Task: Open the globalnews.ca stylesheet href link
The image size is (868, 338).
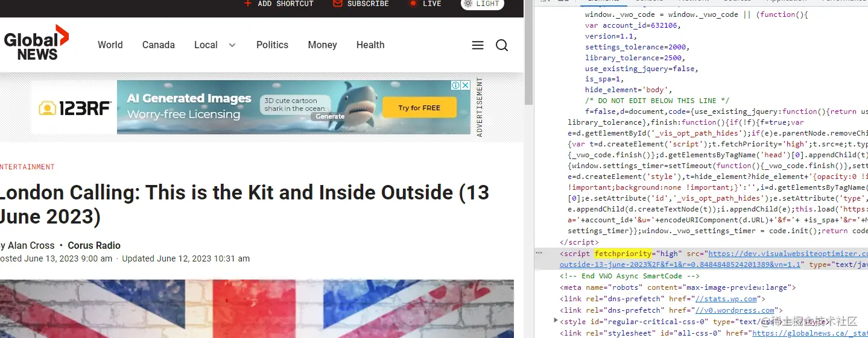Action: pyautogui.click(x=809, y=333)
